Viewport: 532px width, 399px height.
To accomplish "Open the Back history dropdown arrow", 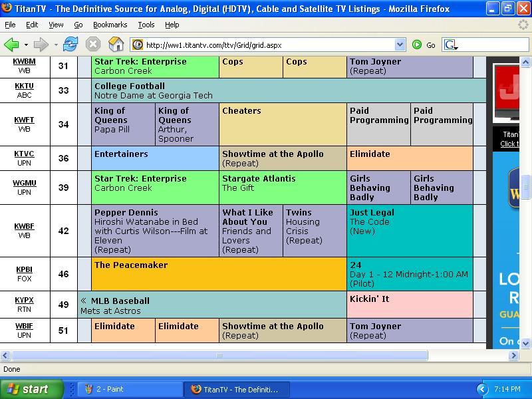I will (x=26, y=45).
